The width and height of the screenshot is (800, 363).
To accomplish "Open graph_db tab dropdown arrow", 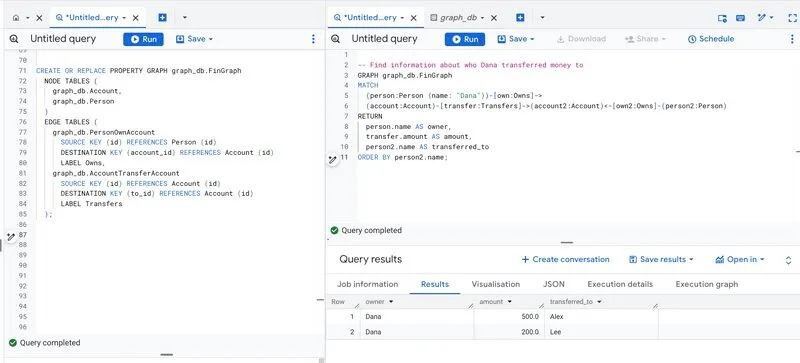I will point(482,18).
